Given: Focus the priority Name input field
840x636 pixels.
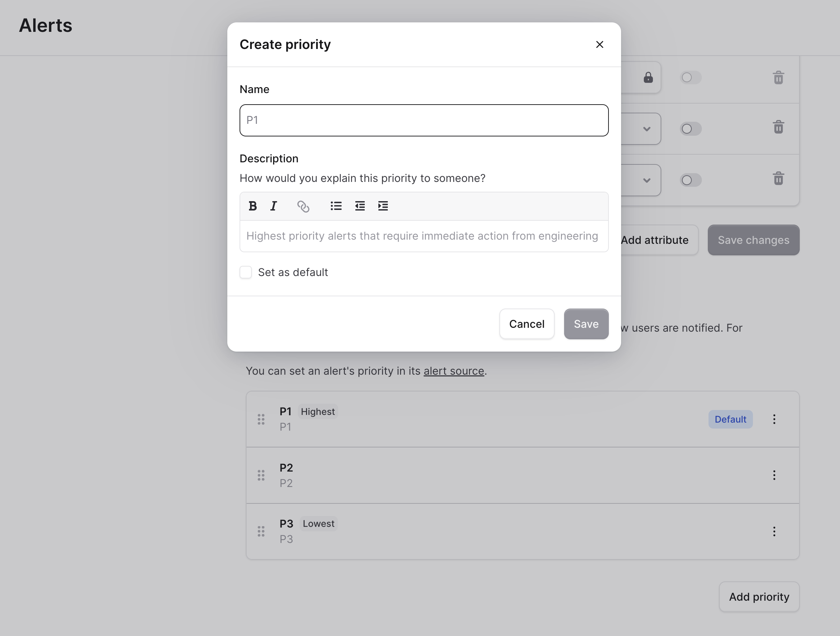Looking at the screenshot, I should [x=424, y=120].
